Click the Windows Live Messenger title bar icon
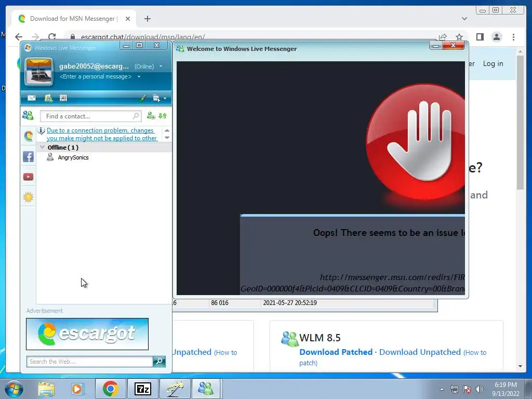This screenshot has height=399, width=532. (x=28, y=48)
